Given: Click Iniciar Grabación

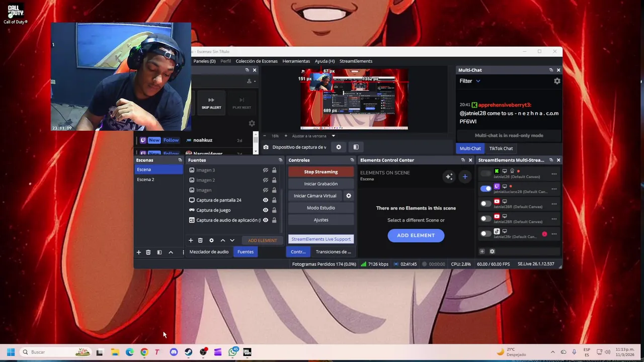Looking at the screenshot, I should 321,184.
